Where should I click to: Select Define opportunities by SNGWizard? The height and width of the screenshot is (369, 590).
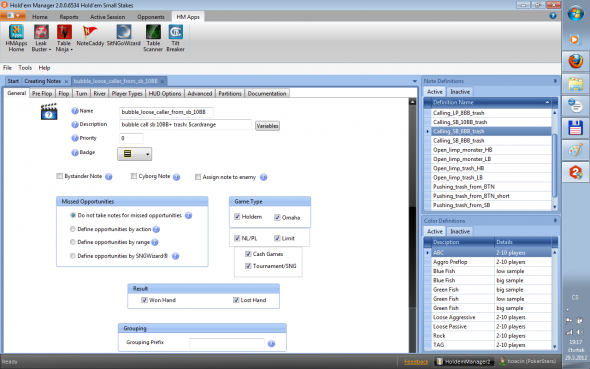(73, 256)
